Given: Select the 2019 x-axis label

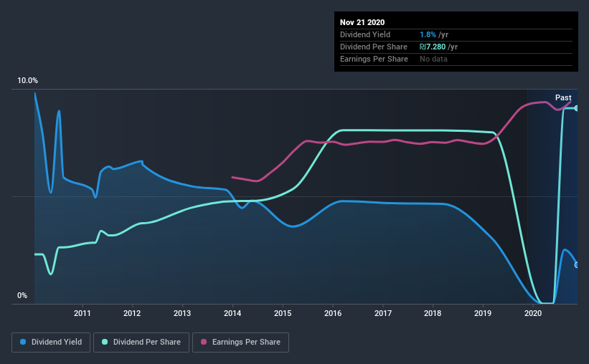Looking at the screenshot, I should [x=483, y=313].
